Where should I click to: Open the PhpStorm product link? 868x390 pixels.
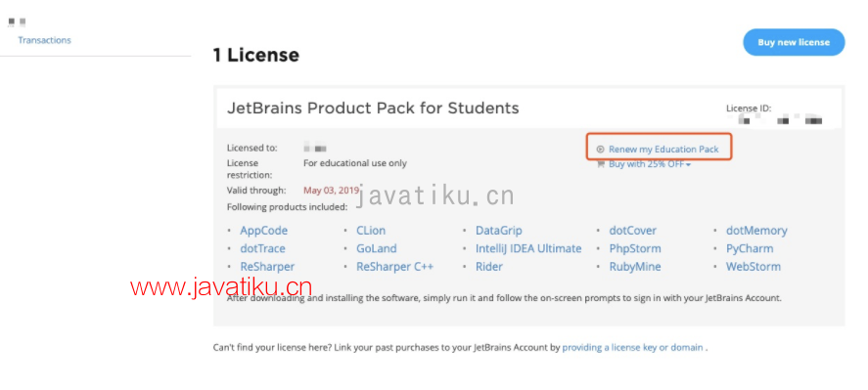pyautogui.click(x=635, y=249)
